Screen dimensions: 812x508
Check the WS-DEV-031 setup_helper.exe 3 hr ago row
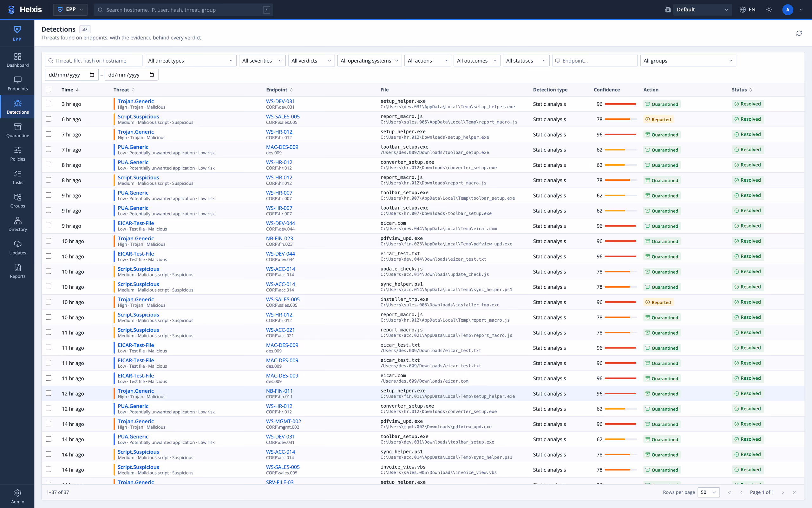point(49,104)
